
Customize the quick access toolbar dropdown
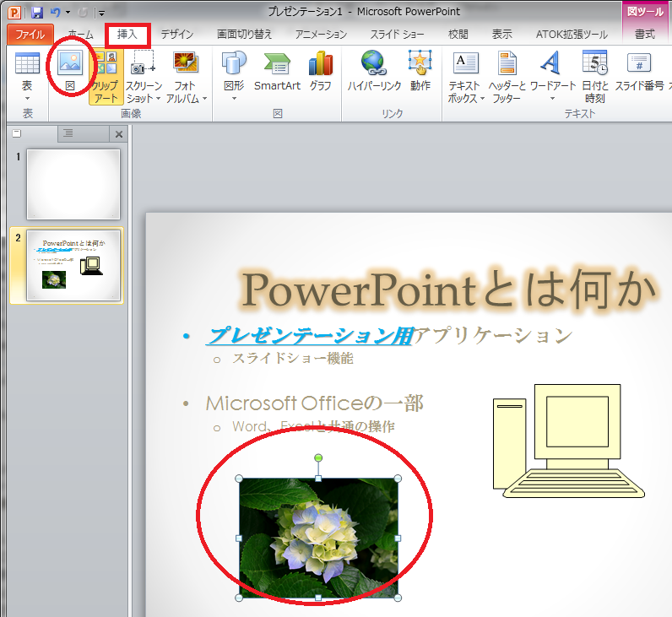101,13
